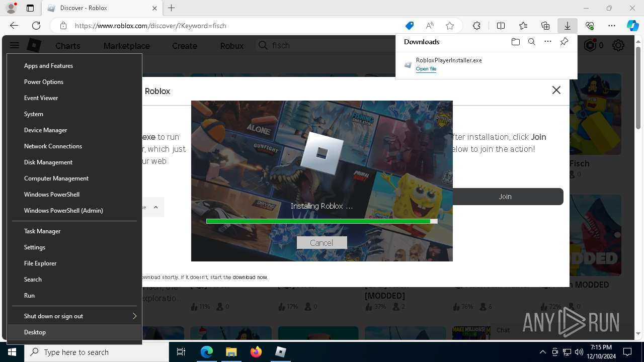The image size is (644, 362).
Task: Open Windows PowerShell (Admin)
Action: click(74, 211)
